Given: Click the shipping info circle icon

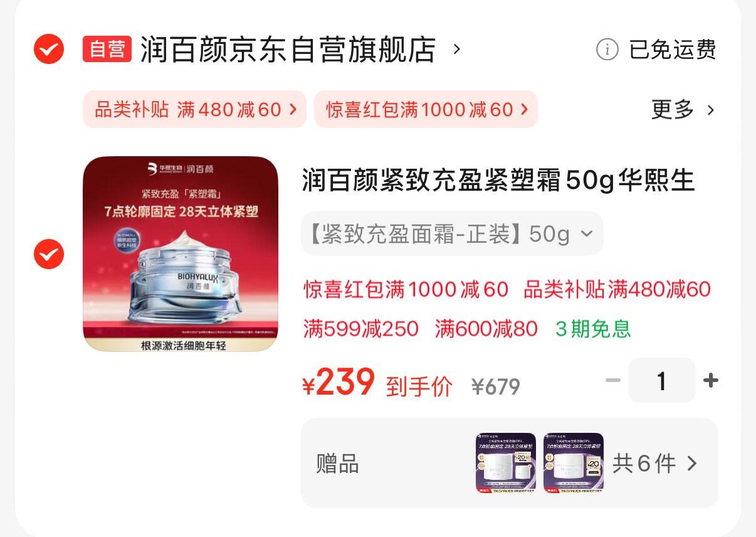Looking at the screenshot, I should pos(607,49).
